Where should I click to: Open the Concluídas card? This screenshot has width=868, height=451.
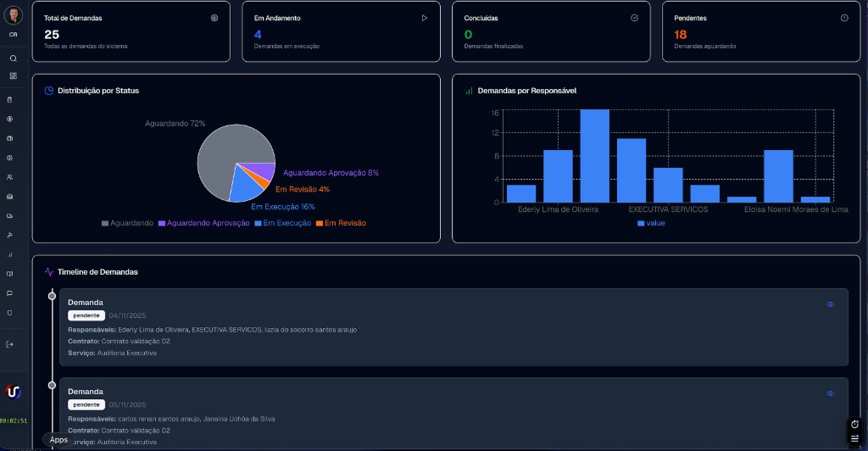[551, 31]
